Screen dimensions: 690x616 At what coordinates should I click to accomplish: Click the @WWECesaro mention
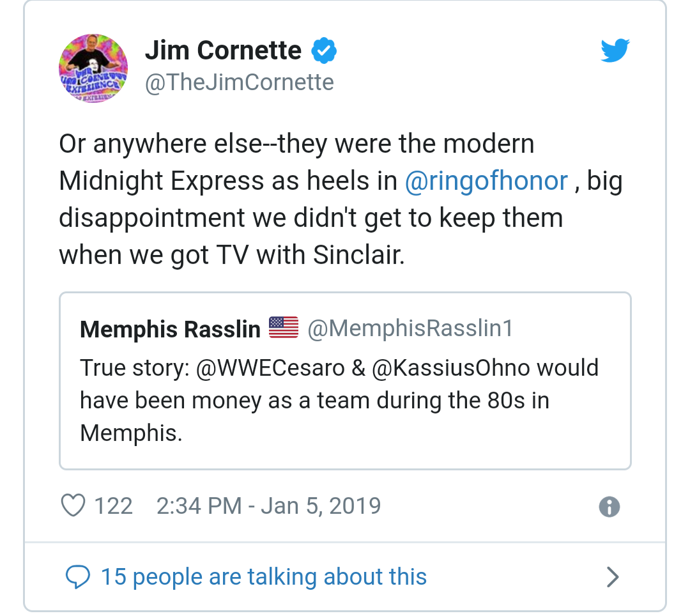pos(270,368)
